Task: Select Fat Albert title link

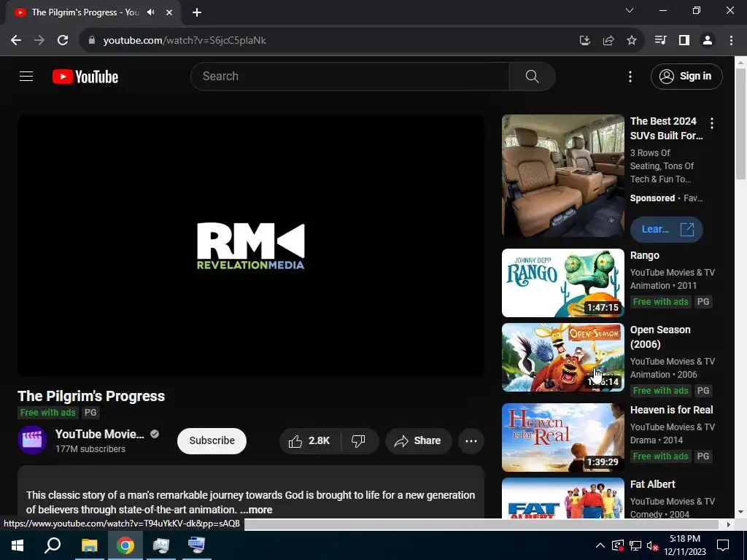Action: (x=653, y=484)
